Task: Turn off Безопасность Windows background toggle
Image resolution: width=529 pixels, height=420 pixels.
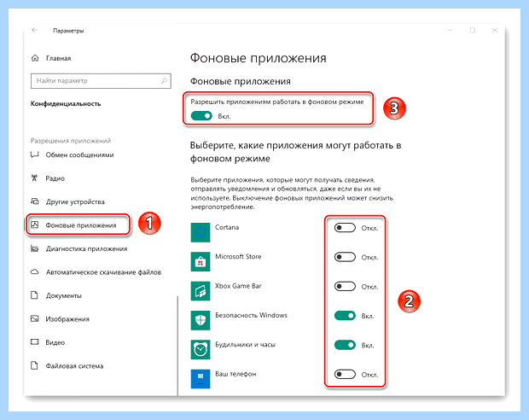Action: [x=345, y=316]
